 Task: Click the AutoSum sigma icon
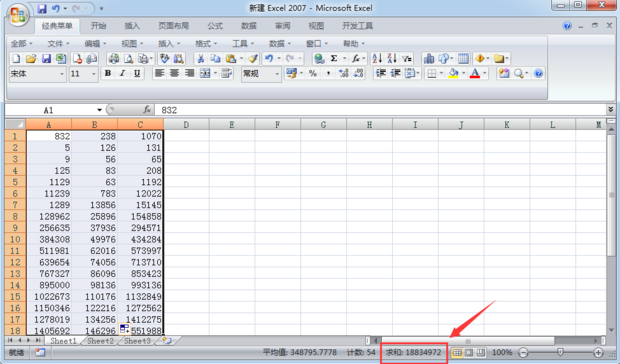(x=334, y=58)
